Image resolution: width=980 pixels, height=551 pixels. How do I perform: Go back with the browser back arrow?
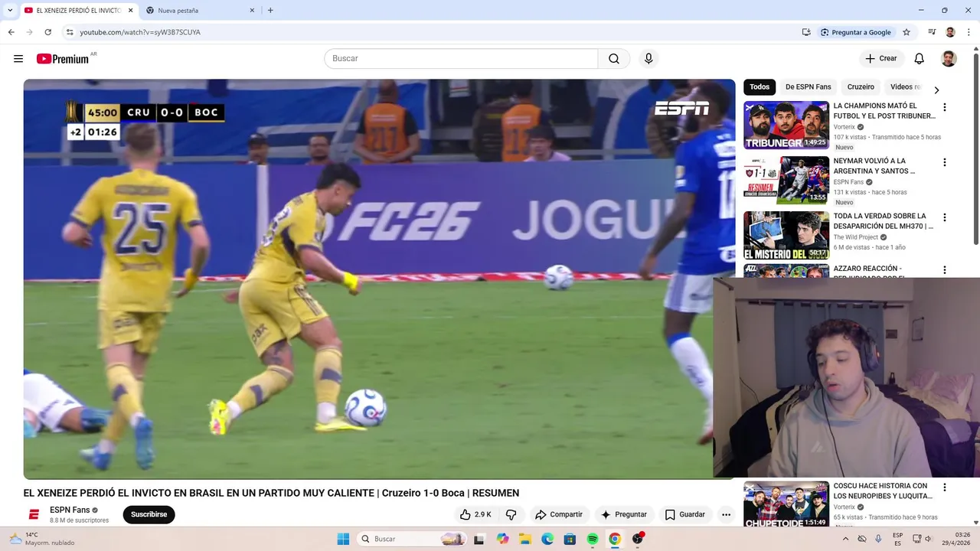[11, 32]
